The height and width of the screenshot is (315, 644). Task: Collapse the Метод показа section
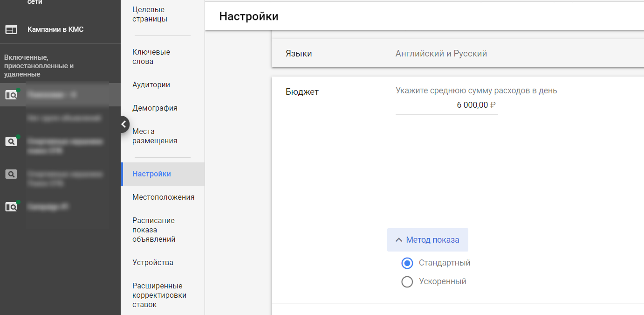coord(427,240)
